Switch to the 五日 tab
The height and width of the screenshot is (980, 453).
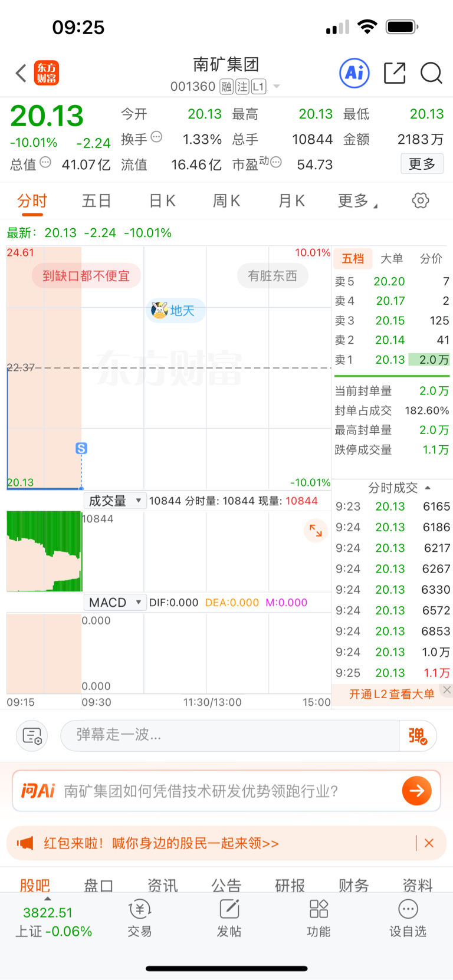click(x=96, y=201)
